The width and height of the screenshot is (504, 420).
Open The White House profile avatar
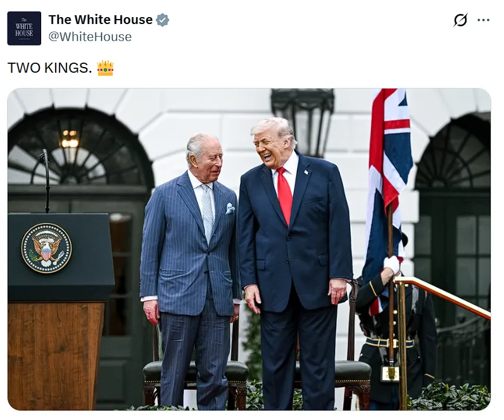[x=24, y=28]
